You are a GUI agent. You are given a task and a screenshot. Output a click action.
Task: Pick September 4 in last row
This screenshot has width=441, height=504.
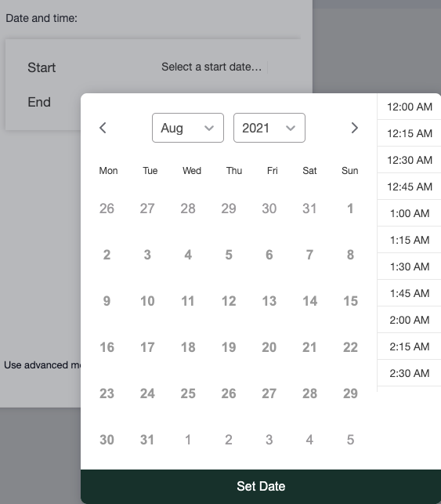[x=309, y=440]
